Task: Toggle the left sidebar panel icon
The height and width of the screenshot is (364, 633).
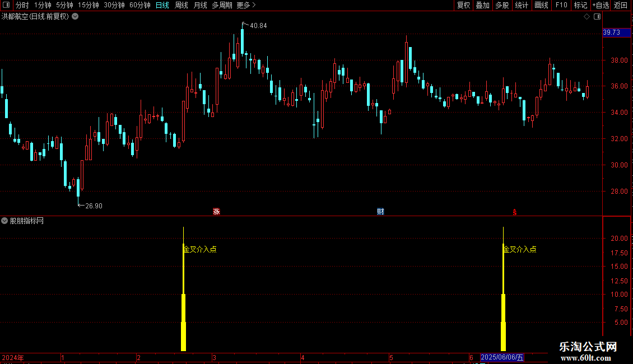Action: tap(6, 5)
